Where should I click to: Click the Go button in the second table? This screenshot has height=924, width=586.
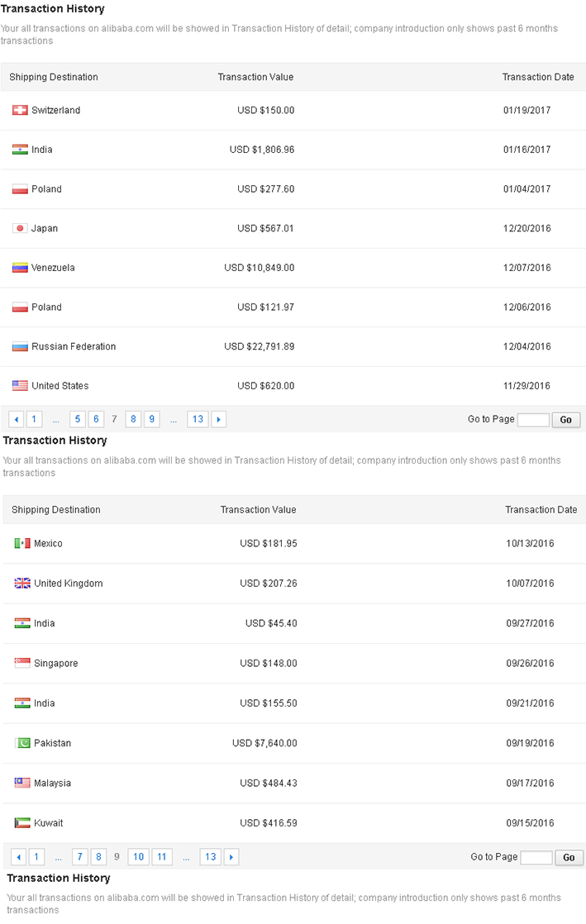569,857
